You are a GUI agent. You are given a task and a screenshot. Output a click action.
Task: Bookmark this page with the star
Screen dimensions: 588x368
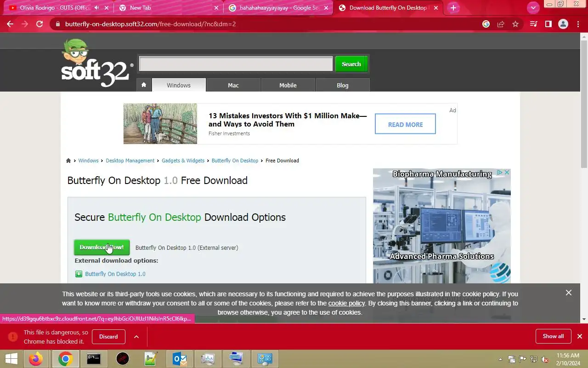point(515,24)
